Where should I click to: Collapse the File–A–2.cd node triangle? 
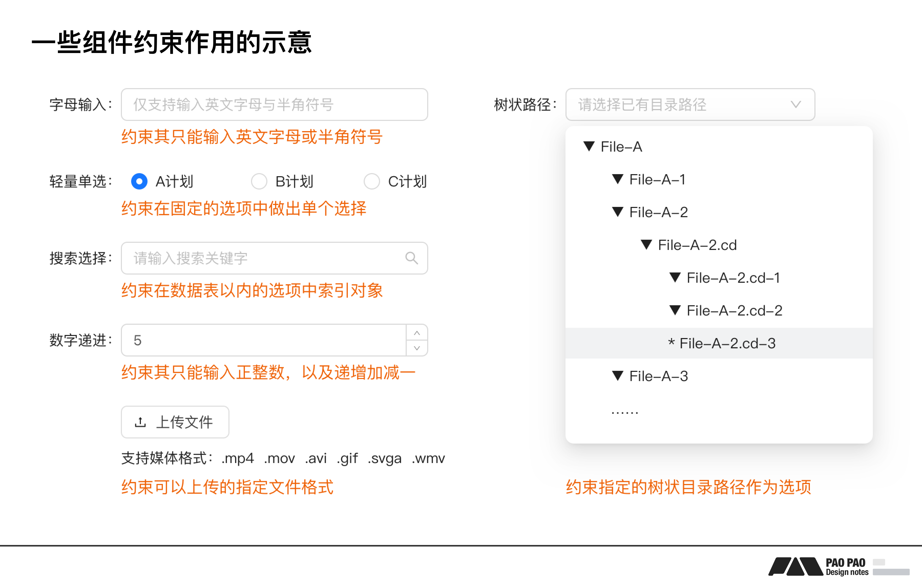tap(646, 245)
